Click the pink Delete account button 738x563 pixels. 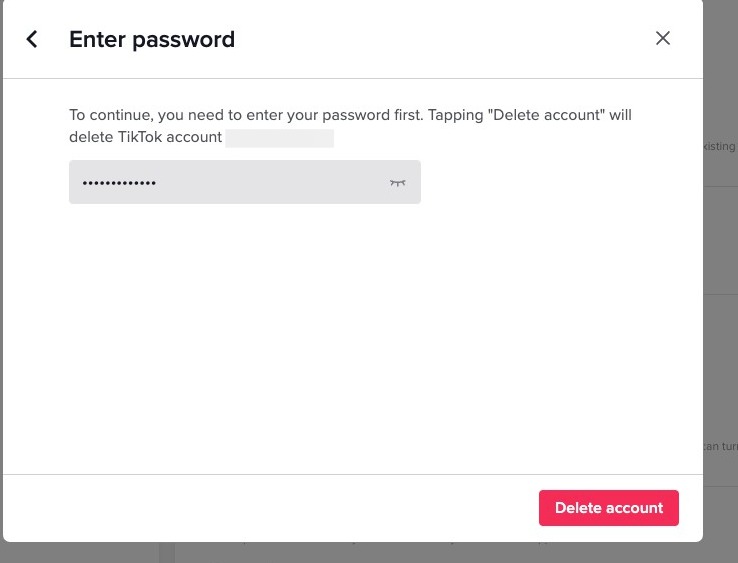coord(608,508)
